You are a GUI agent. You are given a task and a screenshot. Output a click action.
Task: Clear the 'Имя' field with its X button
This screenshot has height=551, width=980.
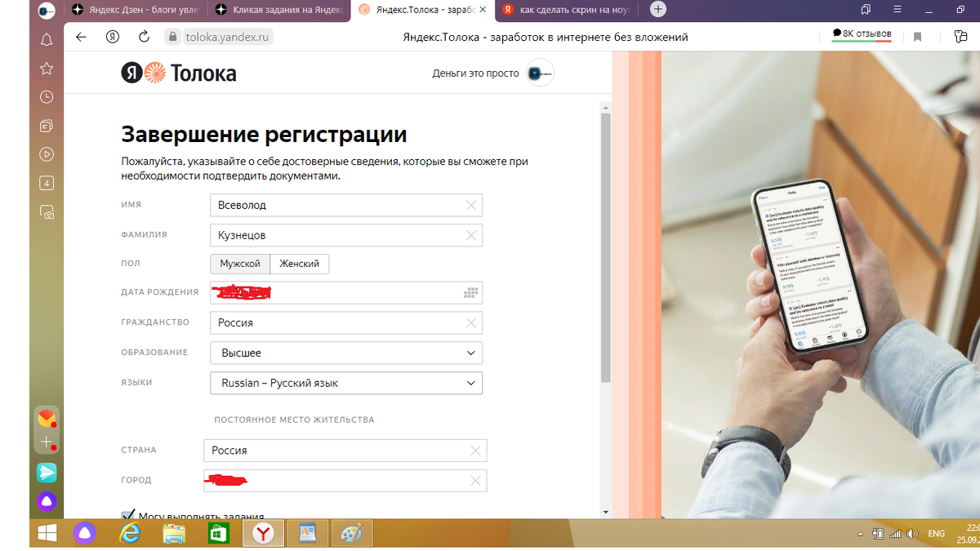click(471, 205)
